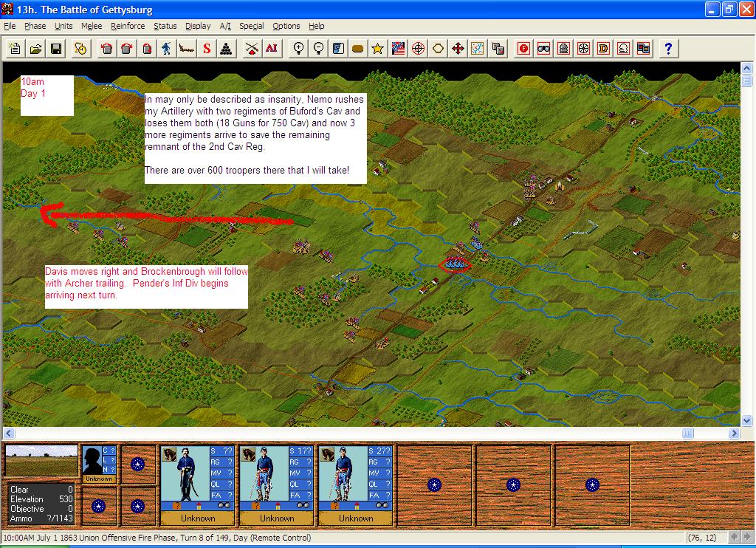This screenshot has width=756, height=548.
Task: Click the two overlapping squares icon
Action: tap(498, 48)
